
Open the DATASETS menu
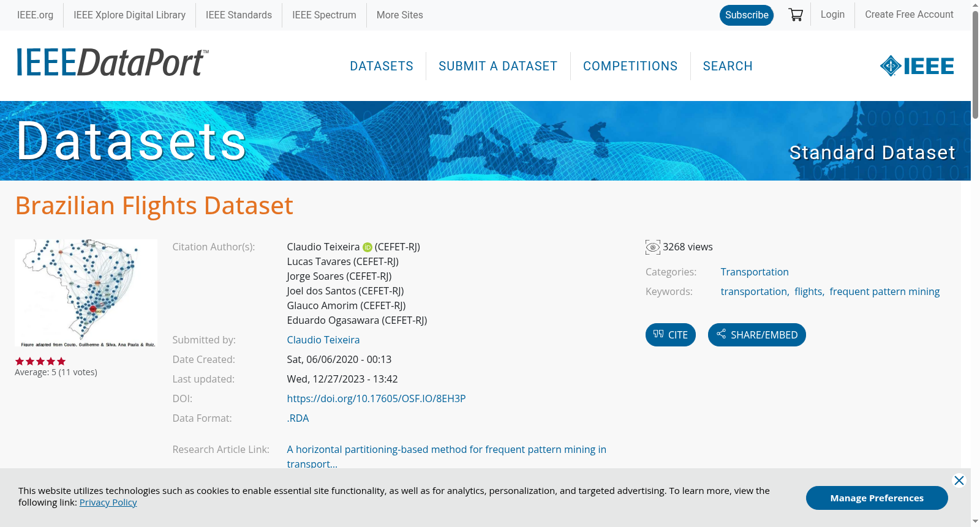coord(382,66)
